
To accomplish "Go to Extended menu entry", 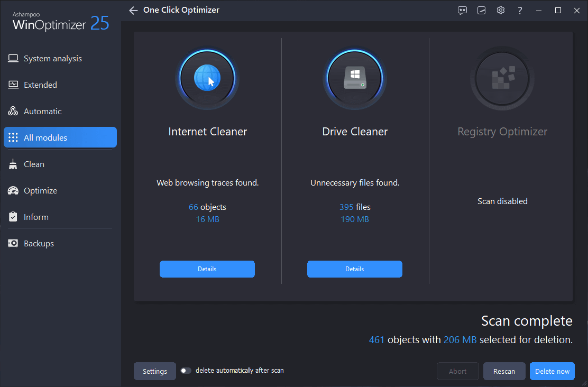I will (x=60, y=85).
